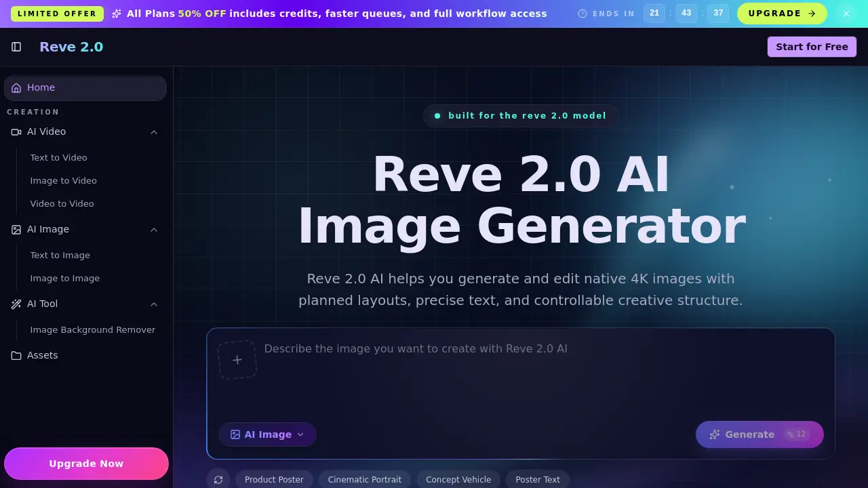This screenshot has height=488, width=868.
Task: Click the image description prompt field
Action: [544, 373]
